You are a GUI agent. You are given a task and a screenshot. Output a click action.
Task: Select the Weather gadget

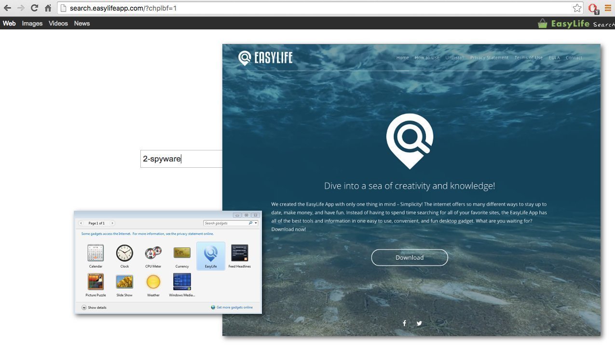(153, 285)
